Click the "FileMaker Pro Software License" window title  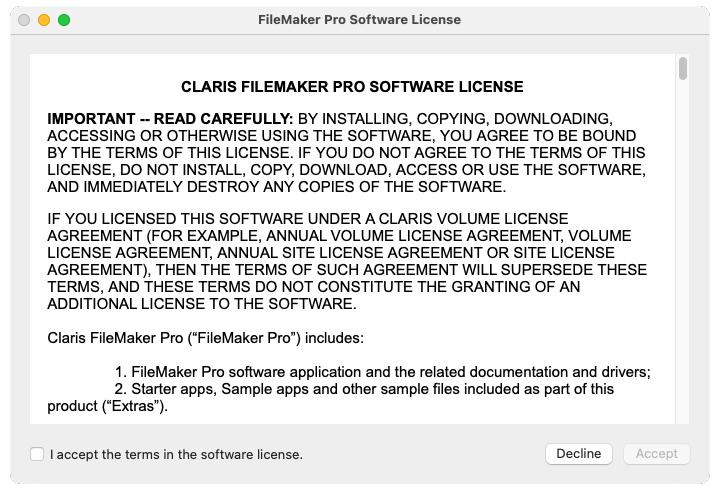click(359, 20)
